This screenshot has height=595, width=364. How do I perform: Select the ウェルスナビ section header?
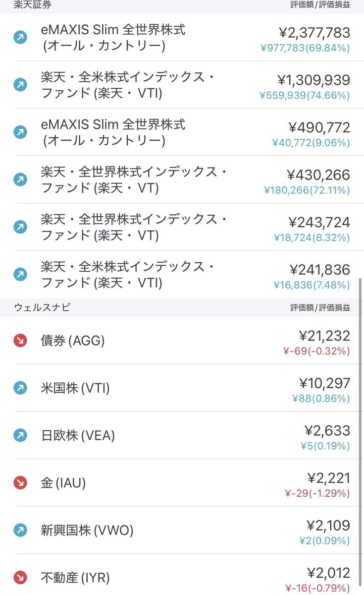[x=182, y=307]
